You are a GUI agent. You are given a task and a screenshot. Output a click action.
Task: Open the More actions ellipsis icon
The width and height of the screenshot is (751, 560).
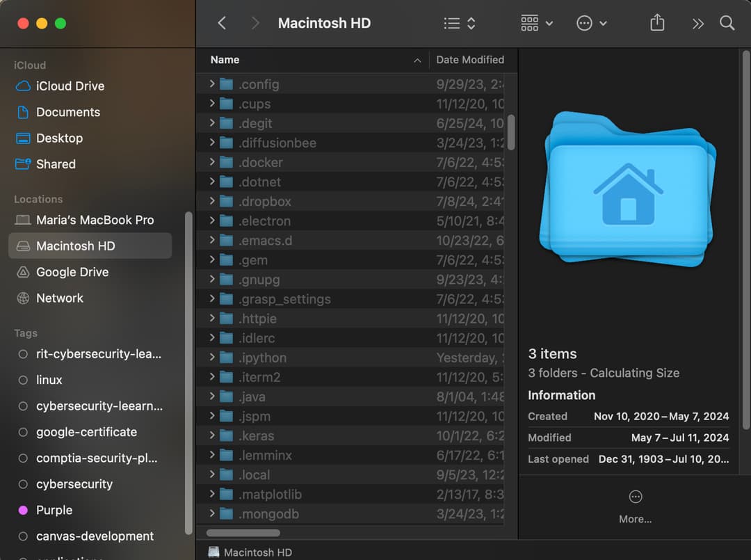[585, 23]
